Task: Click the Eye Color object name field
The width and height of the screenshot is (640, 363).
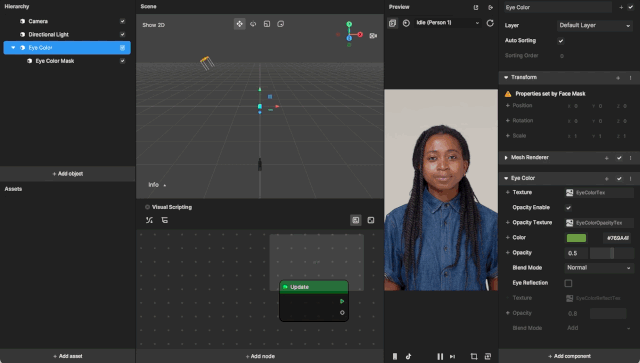Action: 557,7
